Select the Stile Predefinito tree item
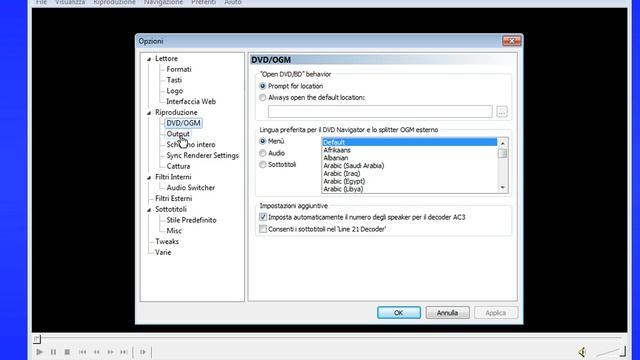Image resolution: width=640 pixels, height=360 pixels. tap(191, 220)
